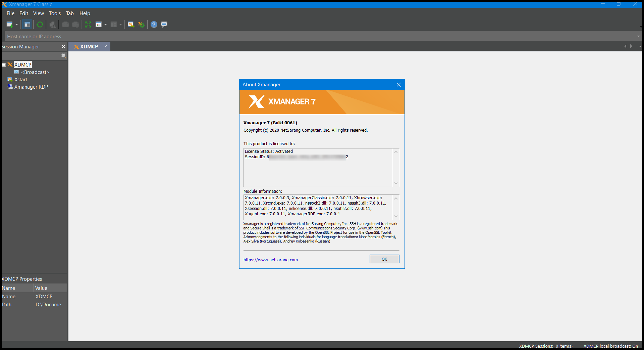The width and height of the screenshot is (644, 350).
Task: Select Xmanager RDP in the session tree
Action: pyautogui.click(x=31, y=87)
